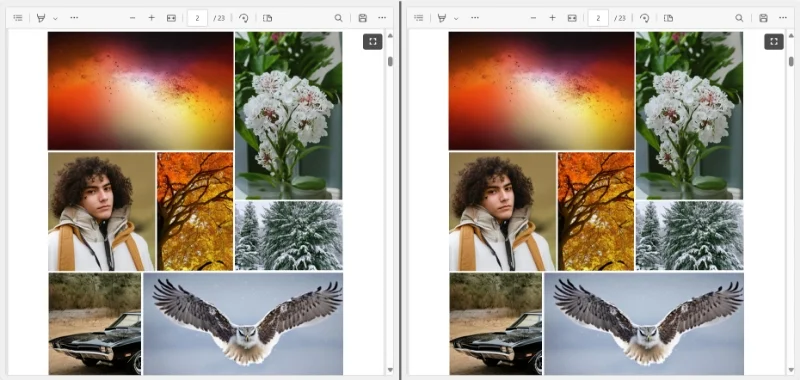Click the black car photo in left viewer

[95, 323]
